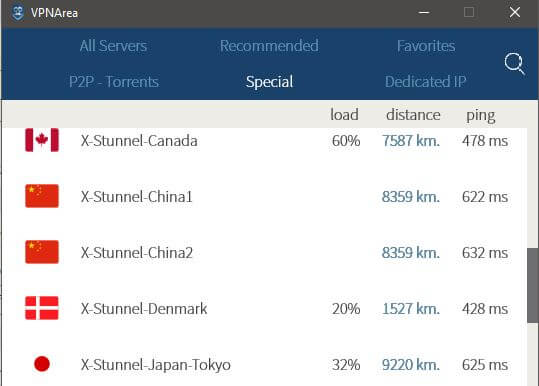Go to the Dedicated IP tab
Image resolution: width=539 pixels, height=386 pixels.
(x=426, y=82)
